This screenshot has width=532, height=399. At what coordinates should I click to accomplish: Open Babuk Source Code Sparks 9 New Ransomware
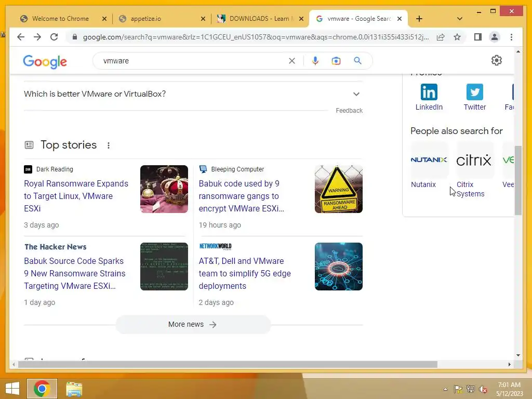[x=75, y=273]
